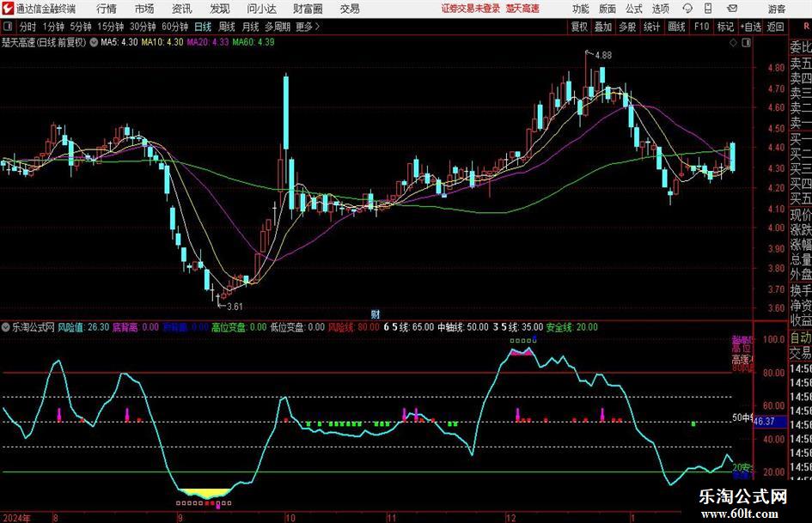Click the 画线 drawing tools button
The width and height of the screenshot is (812, 523).
point(676,27)
